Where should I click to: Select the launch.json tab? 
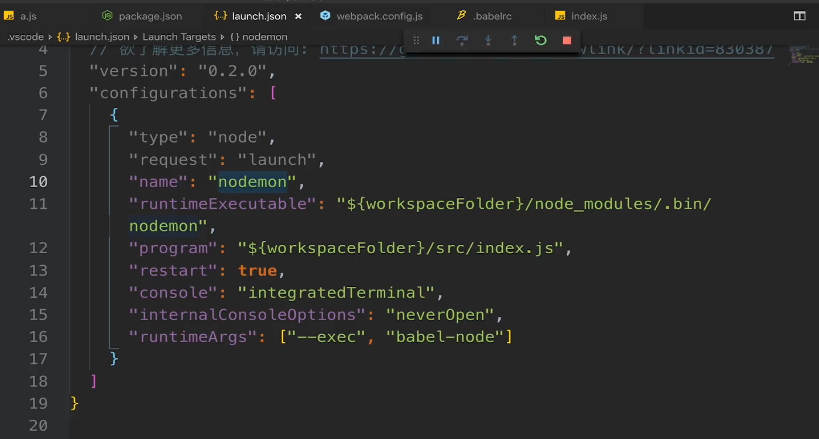(x=259, y=16)
